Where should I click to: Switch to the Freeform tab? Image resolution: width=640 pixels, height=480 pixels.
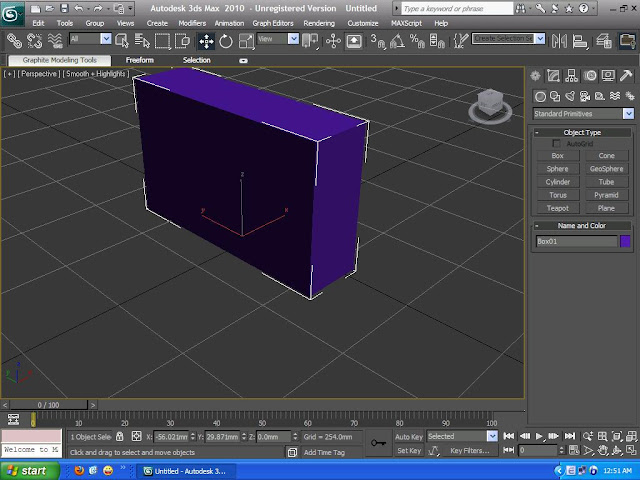pos(140,60)
